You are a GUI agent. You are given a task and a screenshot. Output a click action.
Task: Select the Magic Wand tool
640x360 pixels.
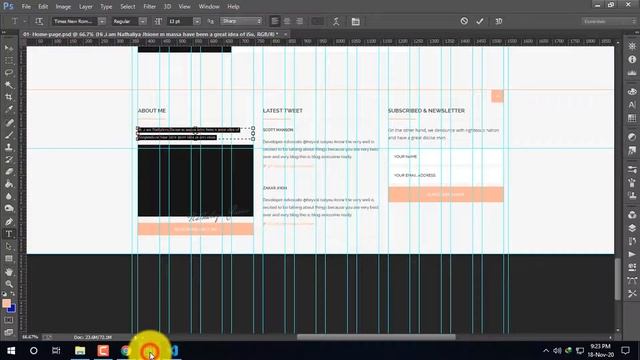(9, 85)
